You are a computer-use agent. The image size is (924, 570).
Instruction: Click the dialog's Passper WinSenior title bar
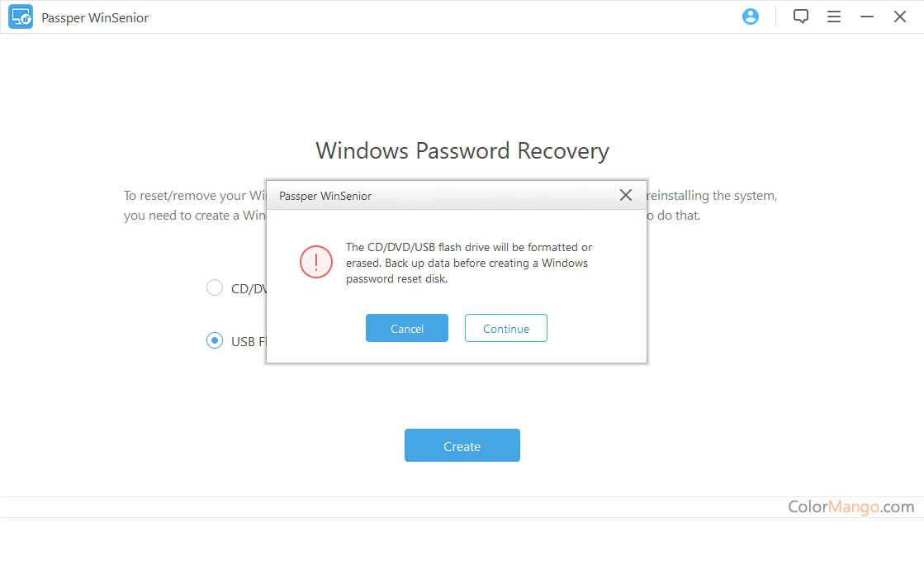[x=413, y=196]
